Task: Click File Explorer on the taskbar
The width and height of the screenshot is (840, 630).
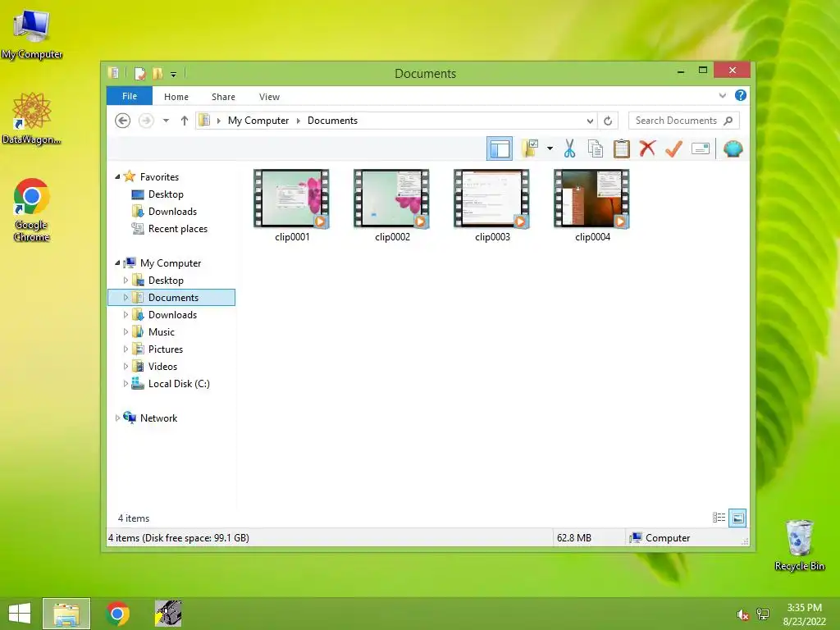Action: 66,614
